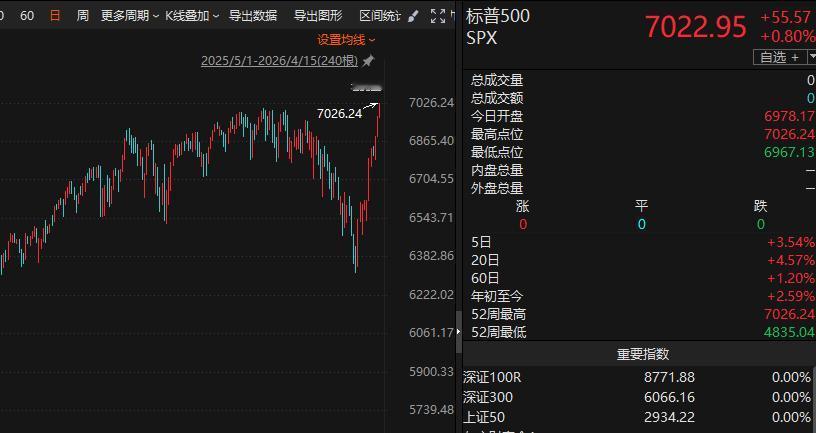Screen dimensions: 816x433
Task: Click the 7026.24 high label on chart
Action: [x=339, y=113]
